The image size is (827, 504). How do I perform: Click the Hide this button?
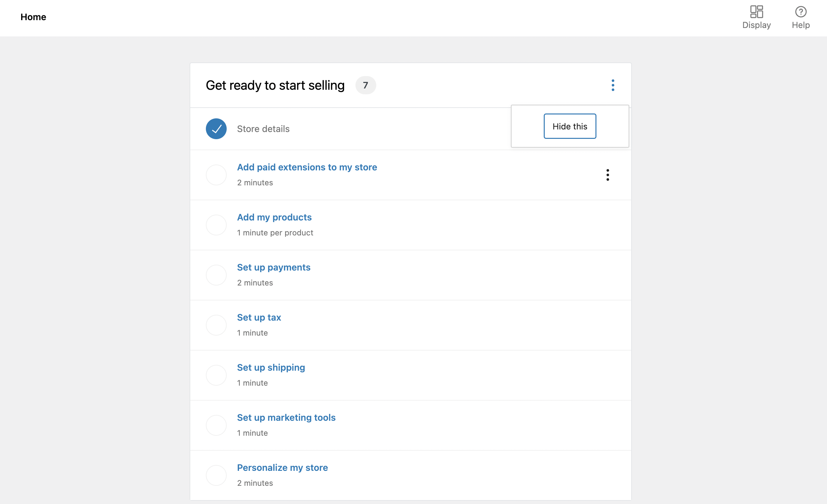(569, 126)
